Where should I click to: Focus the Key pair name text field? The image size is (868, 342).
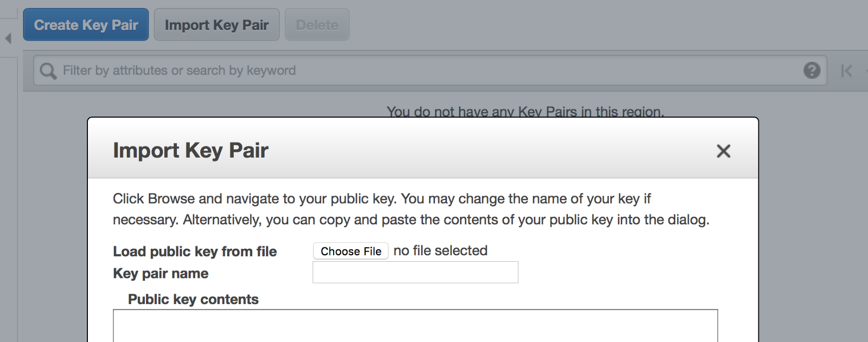[x=415, y=272]
